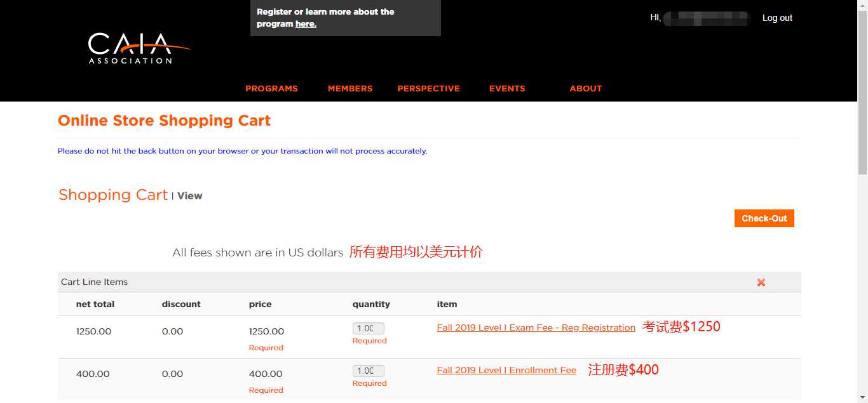Open the PROGRAMS menu
The width and height of the screenshot is (868, 403).
pos(271,88)
